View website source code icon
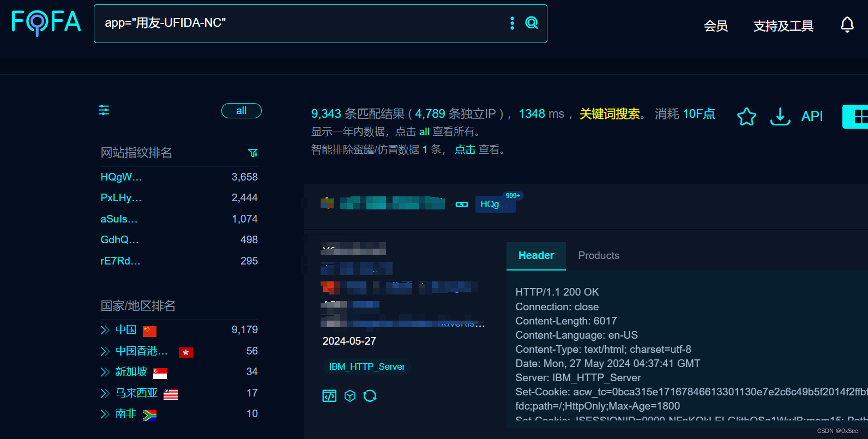This screenshot has width=868, height=439. (x=329, y=396)
